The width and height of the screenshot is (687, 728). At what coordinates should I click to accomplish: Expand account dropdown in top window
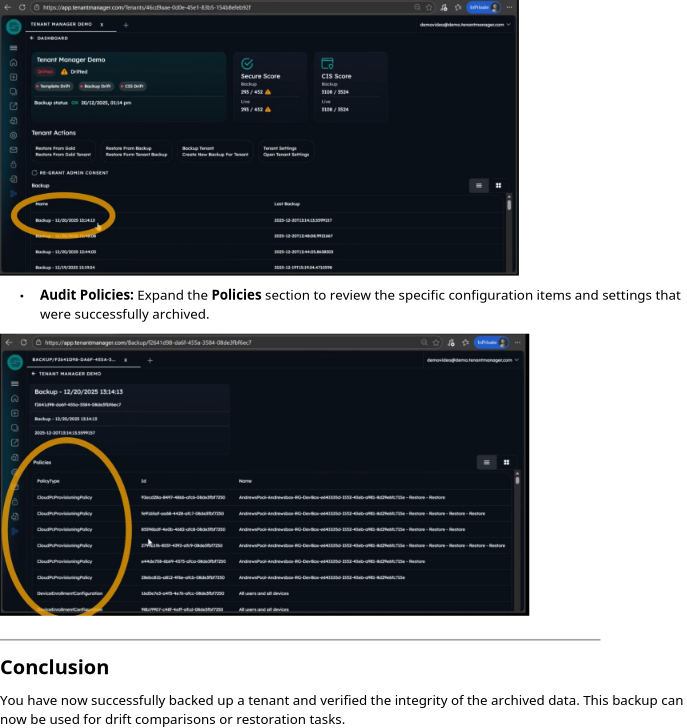pyautogui.click(x=509, y=24)
